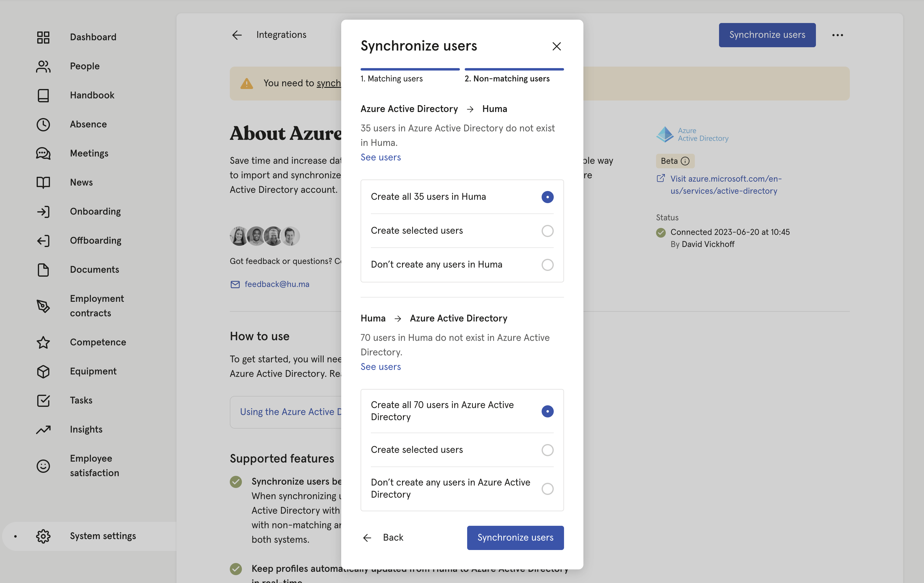Click the Documents file icon
The height and width of the screenshot is (583, 924).
click(x=43, y=270)
